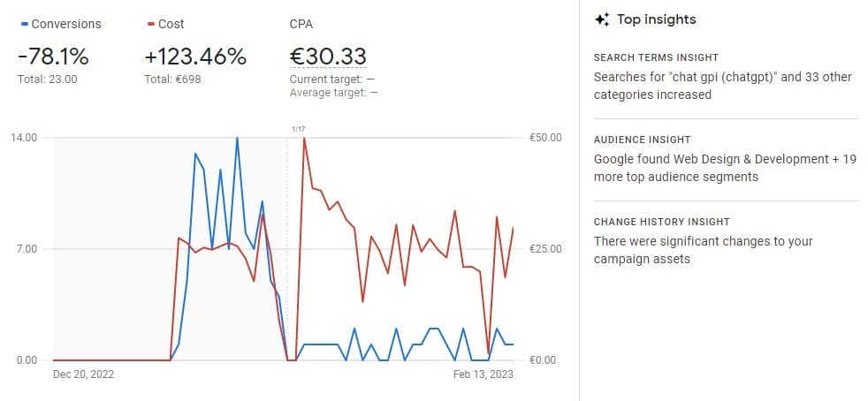Open the chat gpi search terms insight
868x401 pixels.
coord(722,86)
